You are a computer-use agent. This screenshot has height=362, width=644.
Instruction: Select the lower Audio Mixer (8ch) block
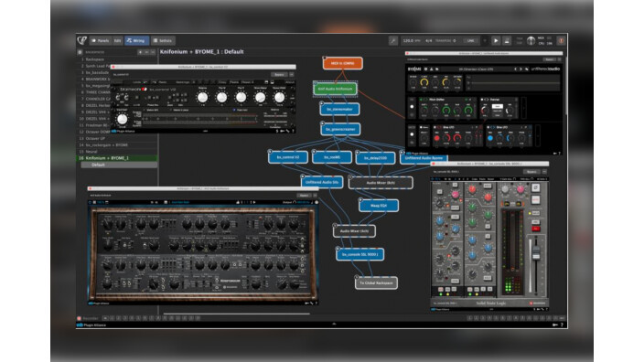(x=354, y=231)
